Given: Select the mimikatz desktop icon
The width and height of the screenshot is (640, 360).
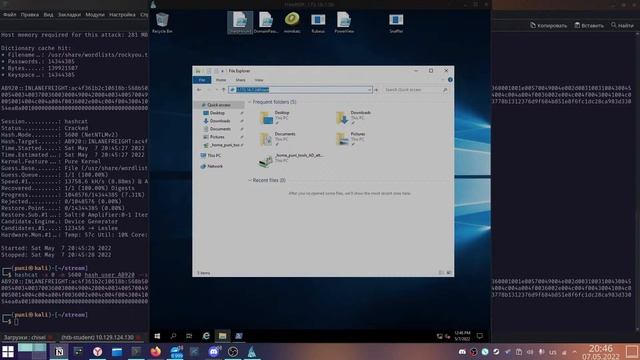Looking at the screenshot, I should [292, 22].
